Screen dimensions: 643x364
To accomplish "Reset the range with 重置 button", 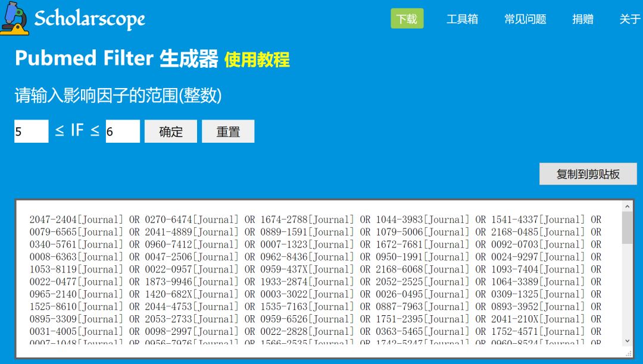I will pyautogui.click(x=228, y=131).
